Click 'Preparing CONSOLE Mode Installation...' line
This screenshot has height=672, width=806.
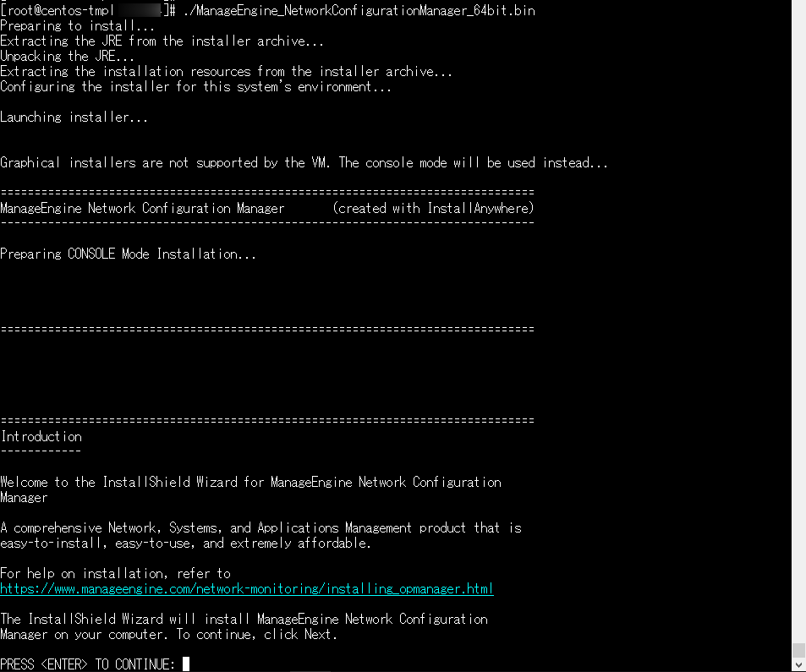pyautogui.click(x=128, y=254)
